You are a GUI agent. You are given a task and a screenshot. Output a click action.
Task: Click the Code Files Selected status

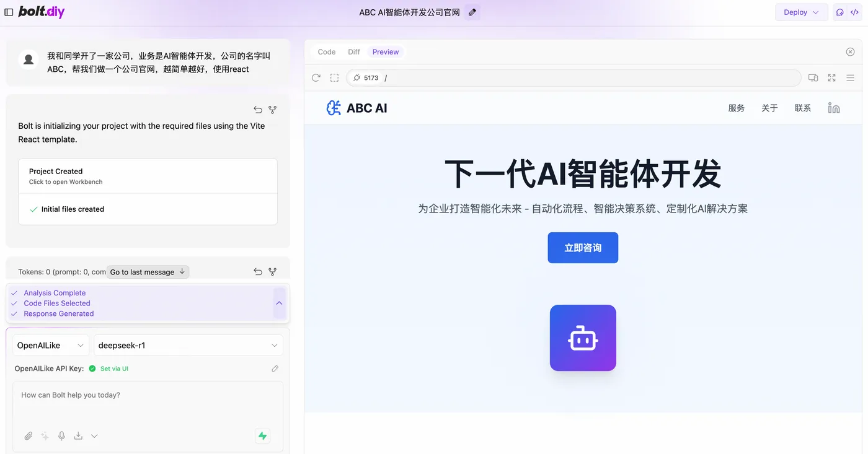point(57,303)
